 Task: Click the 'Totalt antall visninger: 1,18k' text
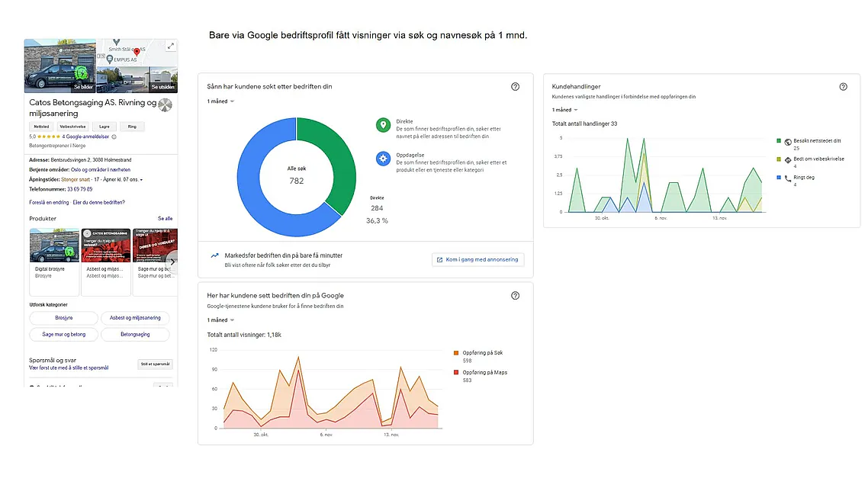244,335
